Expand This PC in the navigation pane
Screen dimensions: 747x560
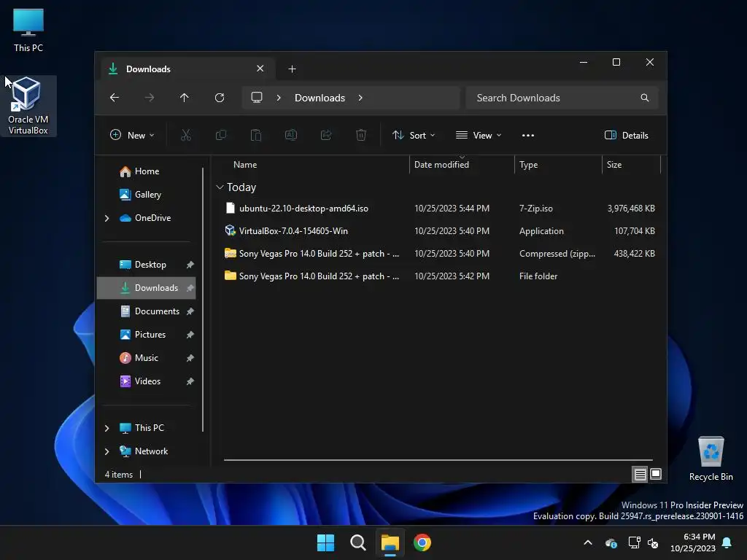point(107,428)
